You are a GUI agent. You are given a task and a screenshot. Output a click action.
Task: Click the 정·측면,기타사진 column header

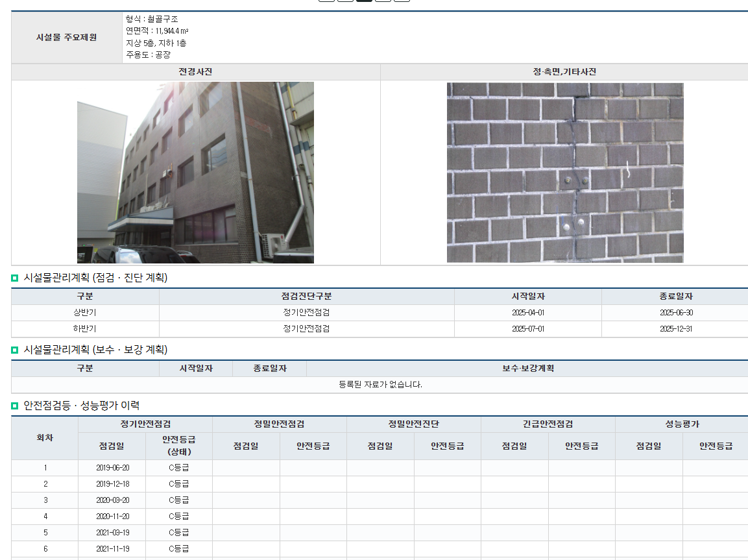tap(564, 72)
